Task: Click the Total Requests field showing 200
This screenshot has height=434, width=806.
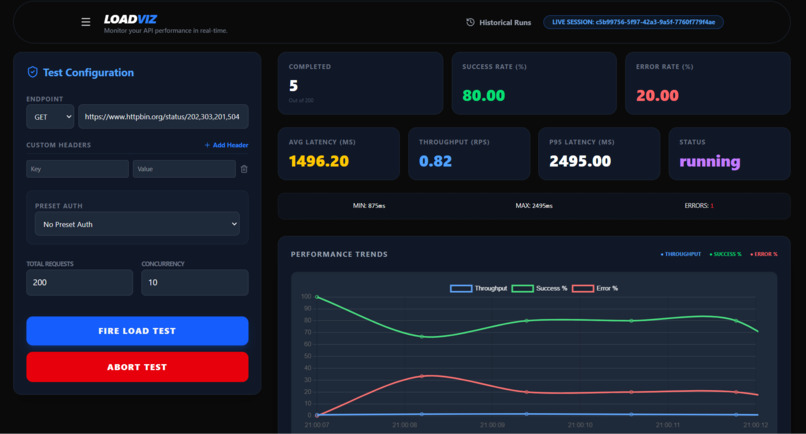Action: click(x=80, y=282)
